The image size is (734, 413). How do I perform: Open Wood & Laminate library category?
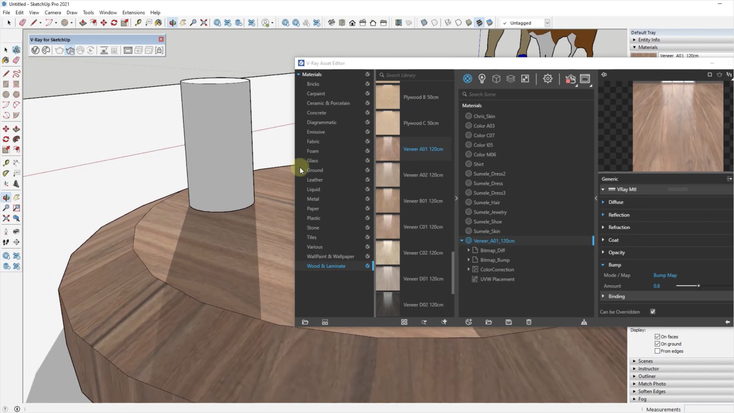(326, 266)
